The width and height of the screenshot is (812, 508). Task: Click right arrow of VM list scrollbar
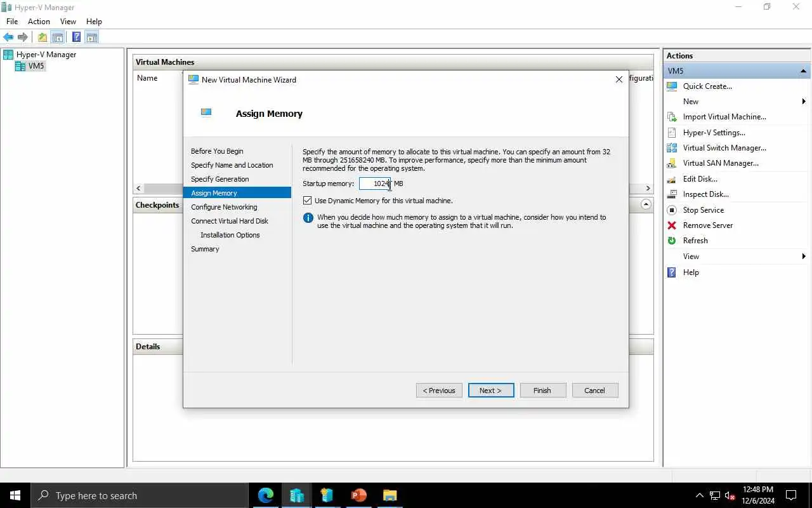click(x=648, y=189)
